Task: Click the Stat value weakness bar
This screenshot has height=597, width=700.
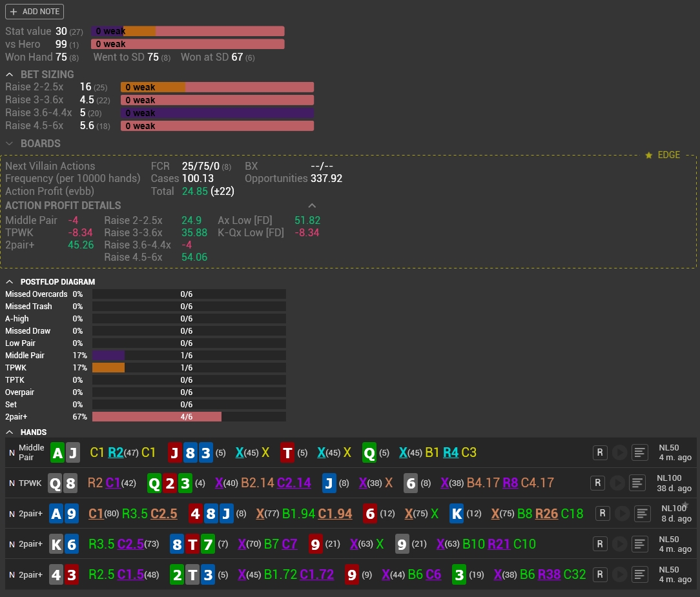Action: click(x=187, y=31)
